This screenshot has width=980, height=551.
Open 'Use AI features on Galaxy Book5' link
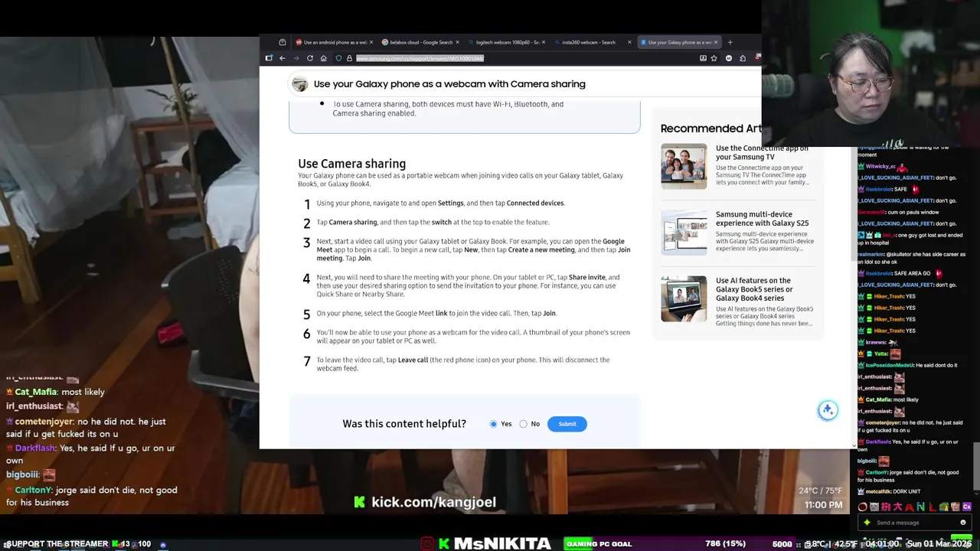pyautogui.click(x=754, y=289)
